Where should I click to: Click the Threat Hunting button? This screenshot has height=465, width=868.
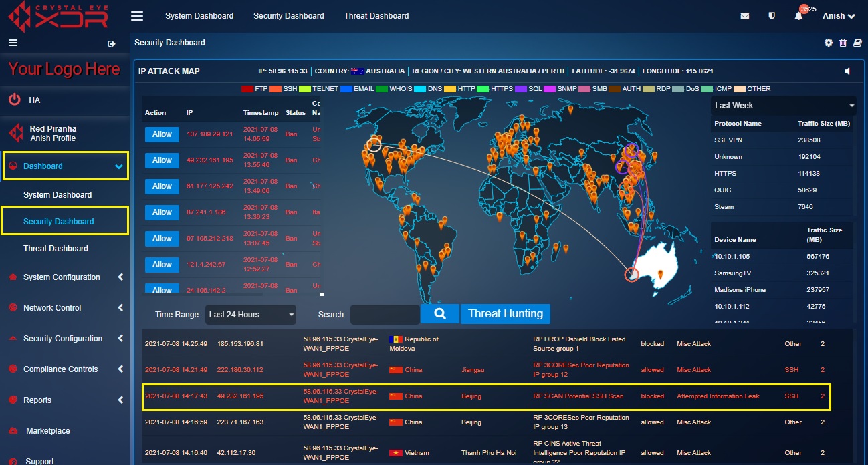click(506, 314)
